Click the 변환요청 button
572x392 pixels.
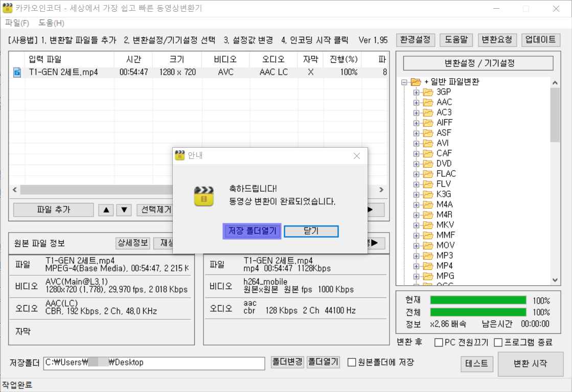[497, 40]
